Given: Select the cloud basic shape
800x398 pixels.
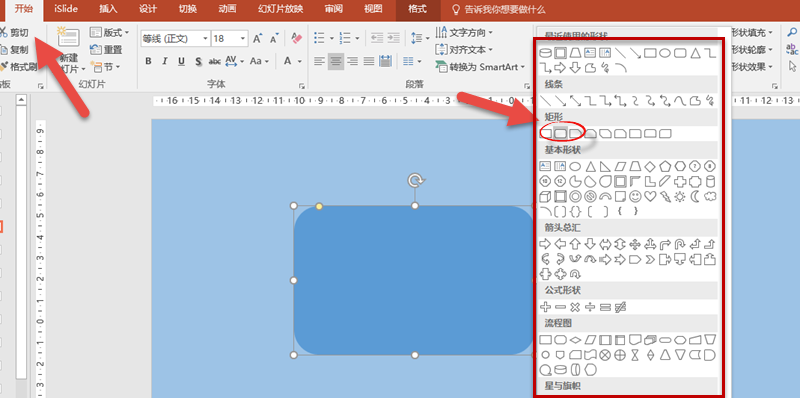Looking at the screenshot, I should pos(710,196).
